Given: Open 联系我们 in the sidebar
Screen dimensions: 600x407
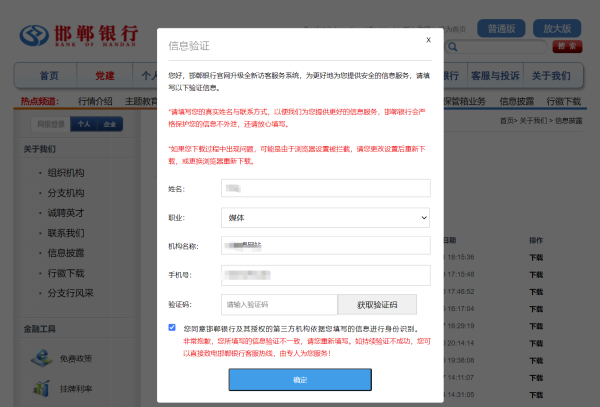Looking at the screenshot, I should (66, 233).
